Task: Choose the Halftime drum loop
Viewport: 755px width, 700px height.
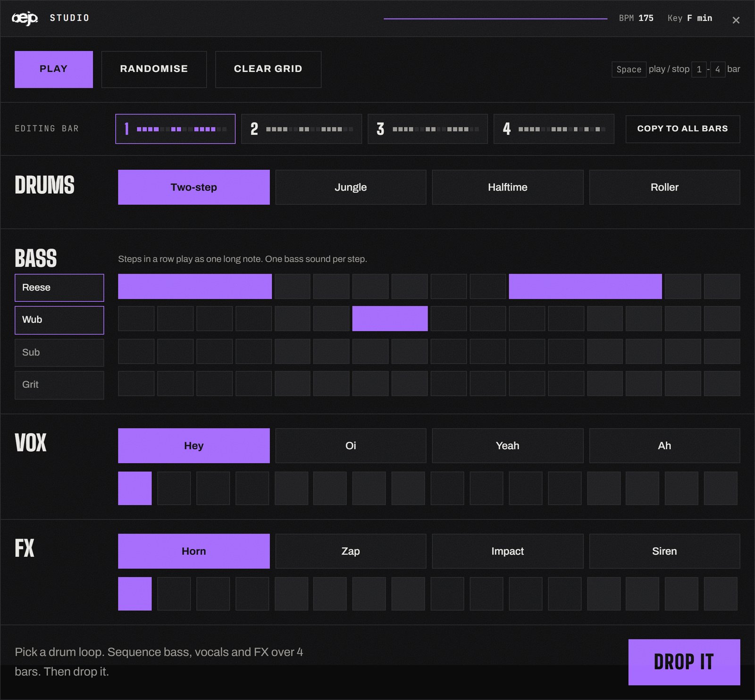Action: 508,187
